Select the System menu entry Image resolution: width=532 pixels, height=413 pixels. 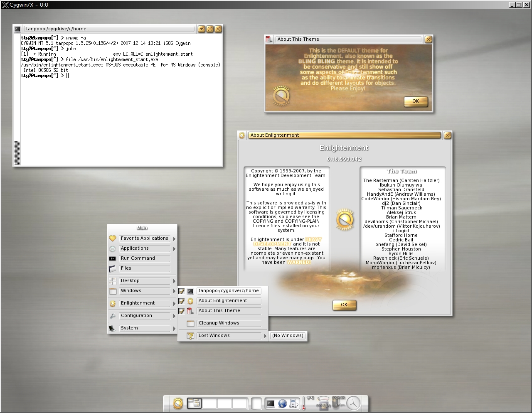pos(145,328)
